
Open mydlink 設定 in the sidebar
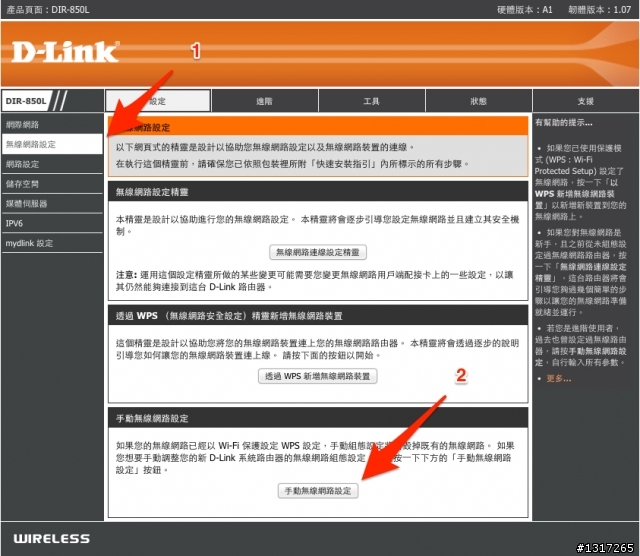click(x=52, y=243)
